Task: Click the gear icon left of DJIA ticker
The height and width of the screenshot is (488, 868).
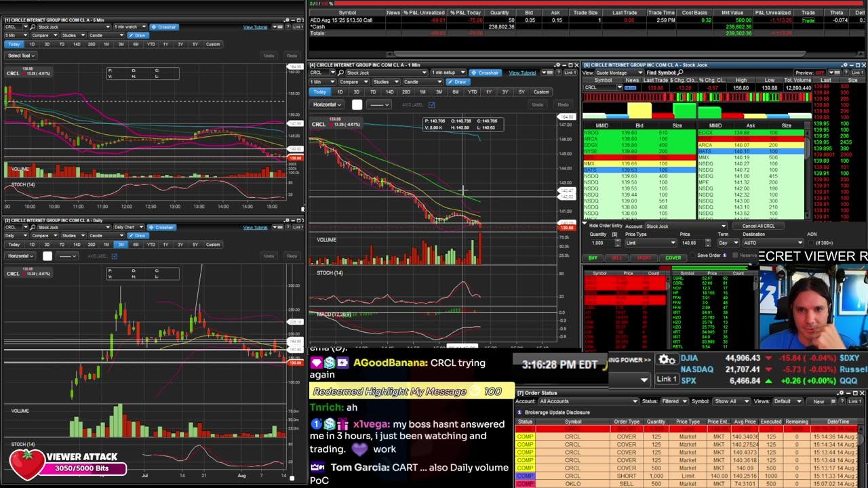Action: (x=667, y=359)
